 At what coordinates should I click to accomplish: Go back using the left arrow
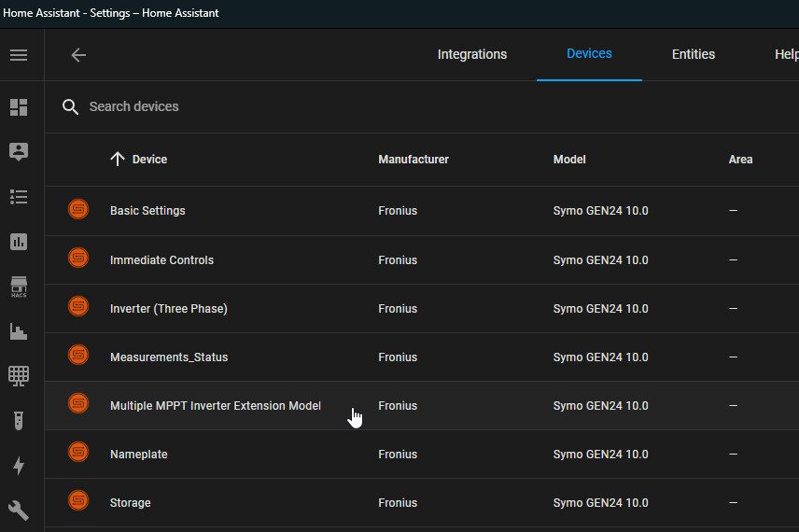78,55
